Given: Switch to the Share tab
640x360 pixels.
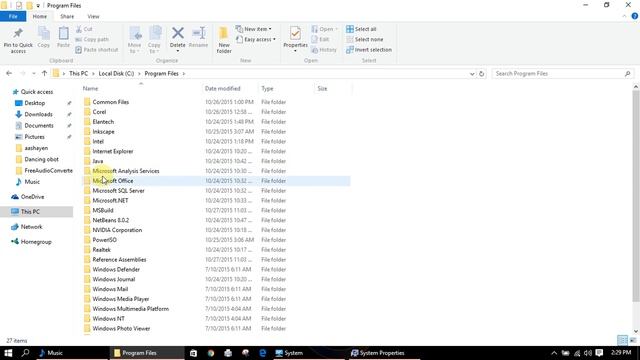Looking at the screenshot, I should point(67,16).
